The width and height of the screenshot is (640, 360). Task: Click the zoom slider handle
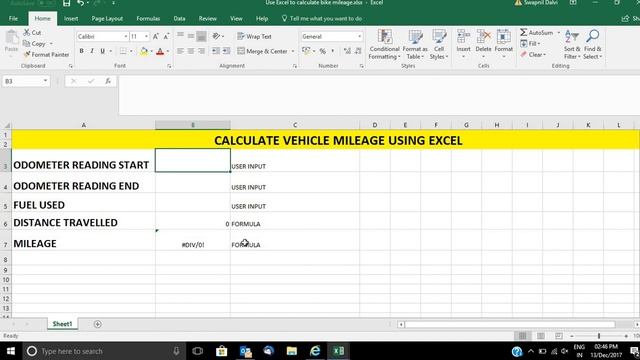(599, 336)
